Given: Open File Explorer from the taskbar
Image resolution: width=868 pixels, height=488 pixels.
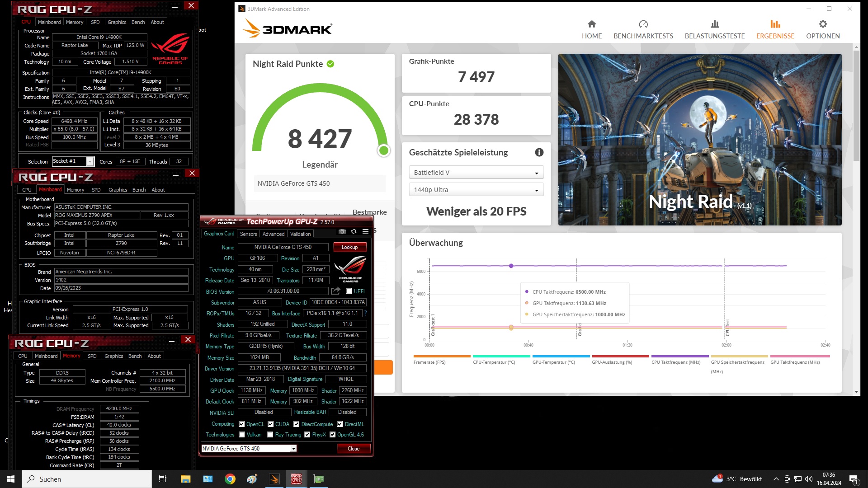Looking at the screenshot, I should pyautogui.click(x=185, y=479).
